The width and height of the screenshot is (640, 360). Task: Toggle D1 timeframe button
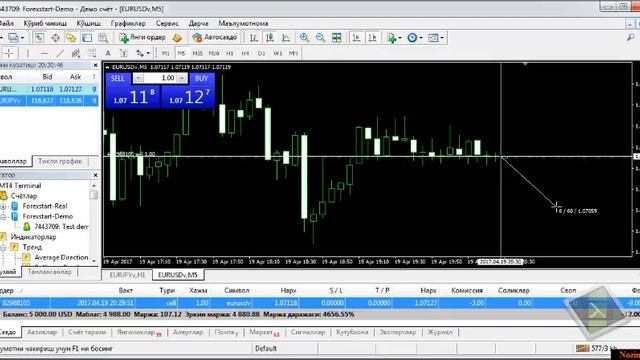(x=262, y=53)
